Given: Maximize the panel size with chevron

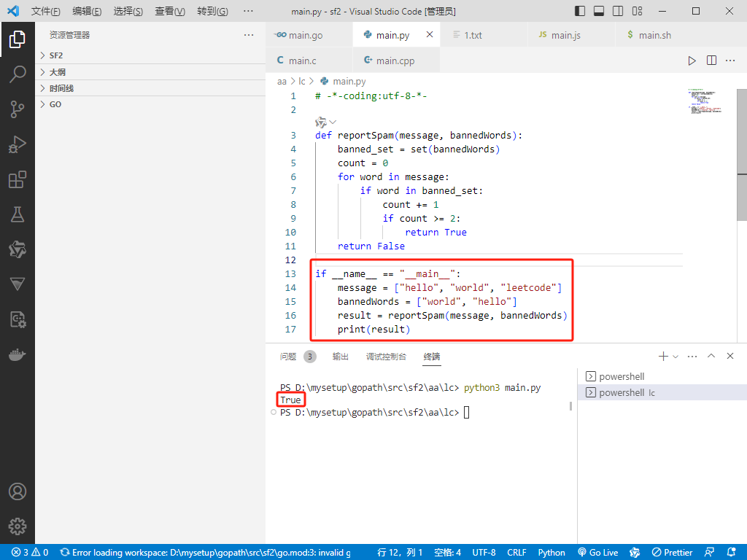Looking at the screenshot, I should [x=711, y=356].
